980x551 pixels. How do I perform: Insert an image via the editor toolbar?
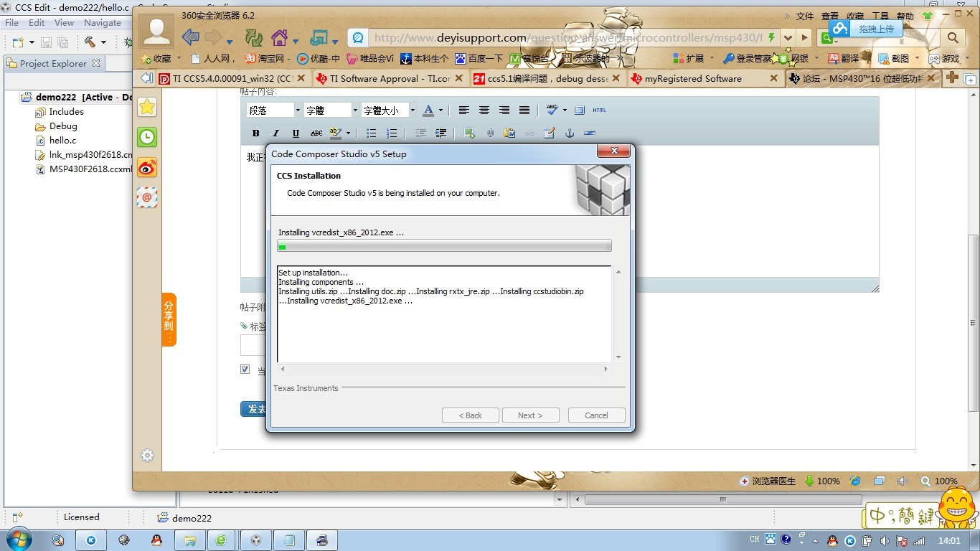point(469,133)
